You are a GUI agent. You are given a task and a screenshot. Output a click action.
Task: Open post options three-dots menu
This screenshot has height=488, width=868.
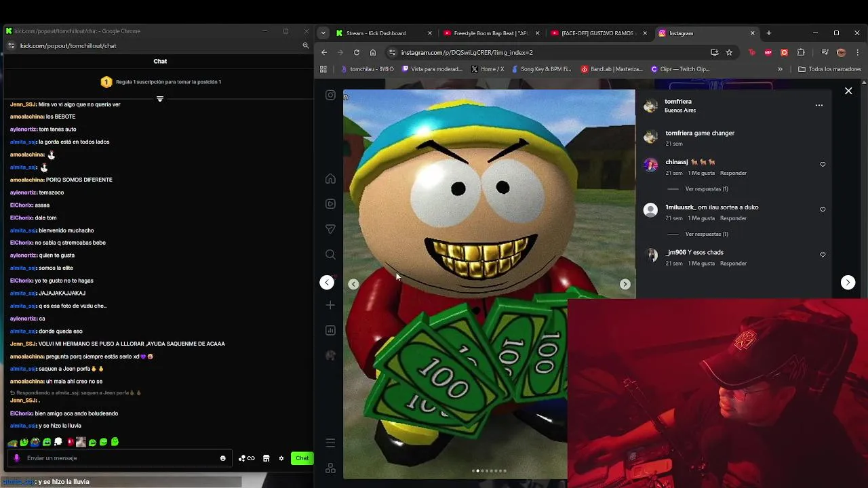(819, 105)
